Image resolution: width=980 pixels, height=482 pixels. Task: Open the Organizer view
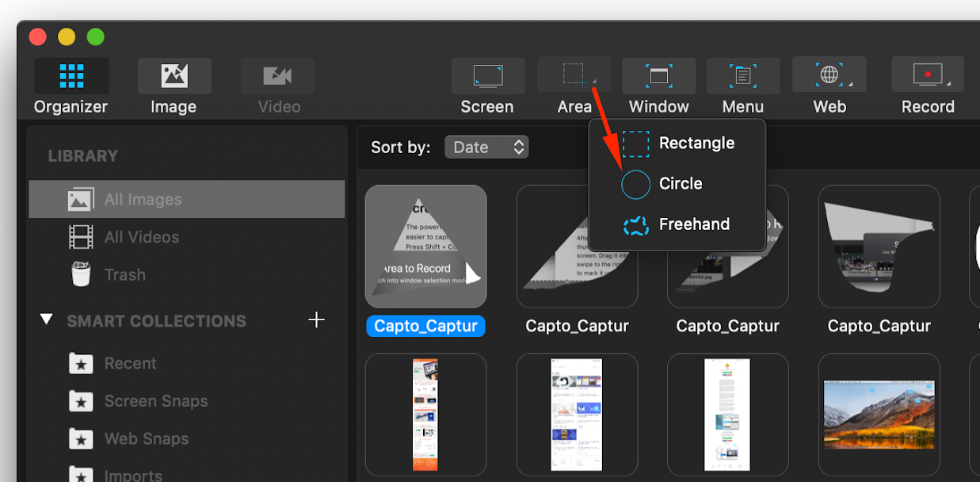(71, 76)
